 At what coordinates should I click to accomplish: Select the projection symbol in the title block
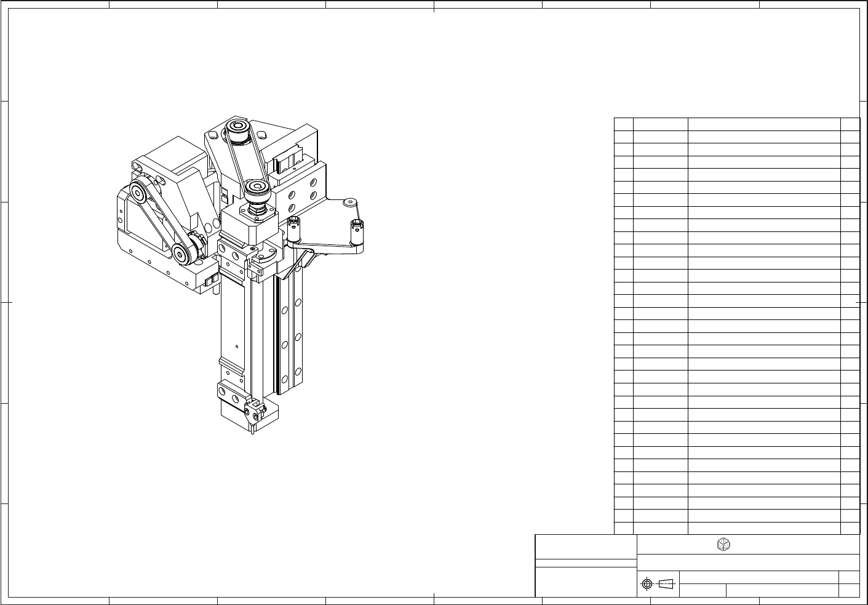[658, 583]
